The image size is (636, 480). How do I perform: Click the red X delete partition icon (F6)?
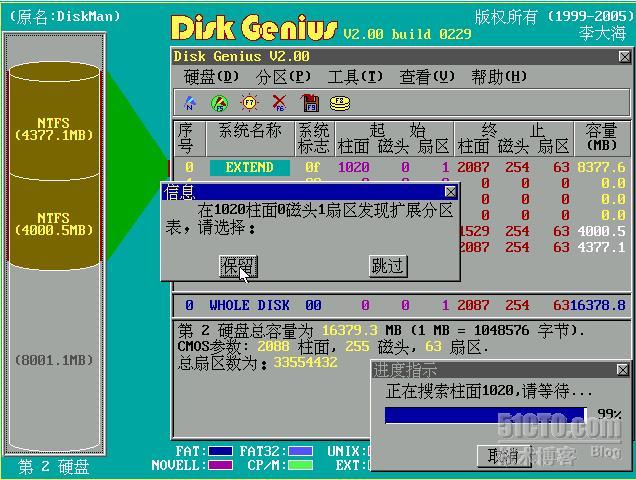click(x=279, y=102)
